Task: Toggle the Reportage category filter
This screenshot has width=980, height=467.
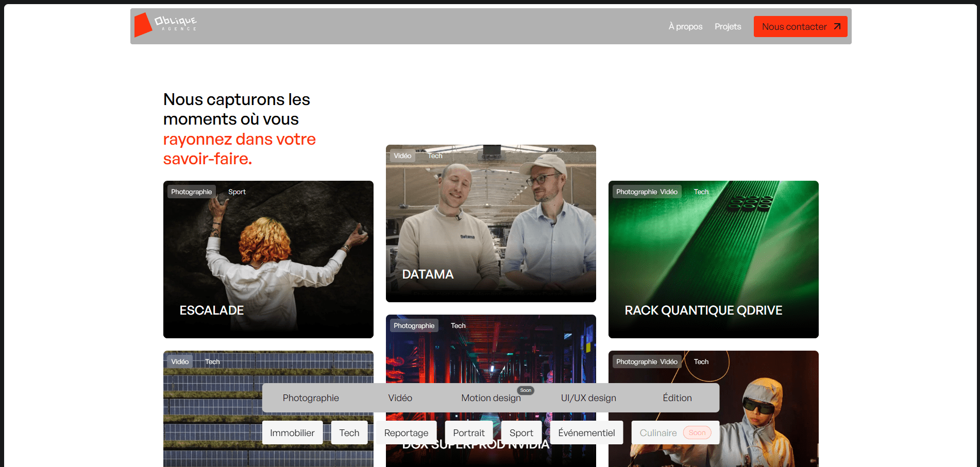Action: pos(406,433)
